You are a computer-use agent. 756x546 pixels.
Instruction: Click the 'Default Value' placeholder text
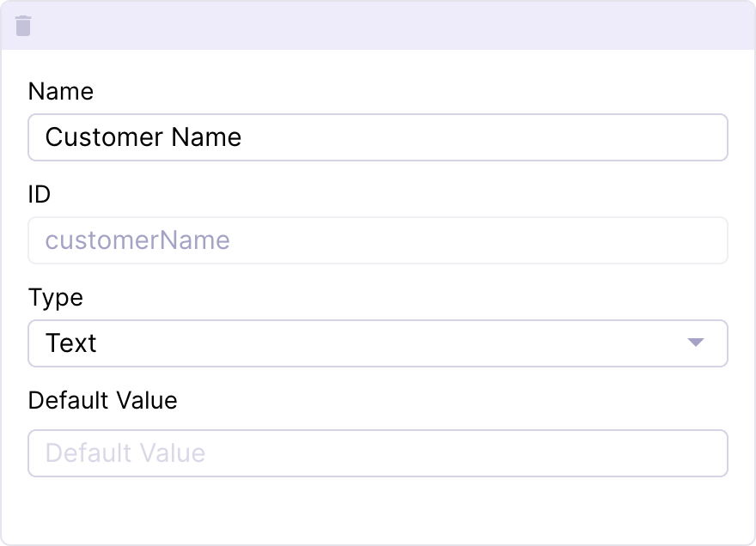[125, 453]
